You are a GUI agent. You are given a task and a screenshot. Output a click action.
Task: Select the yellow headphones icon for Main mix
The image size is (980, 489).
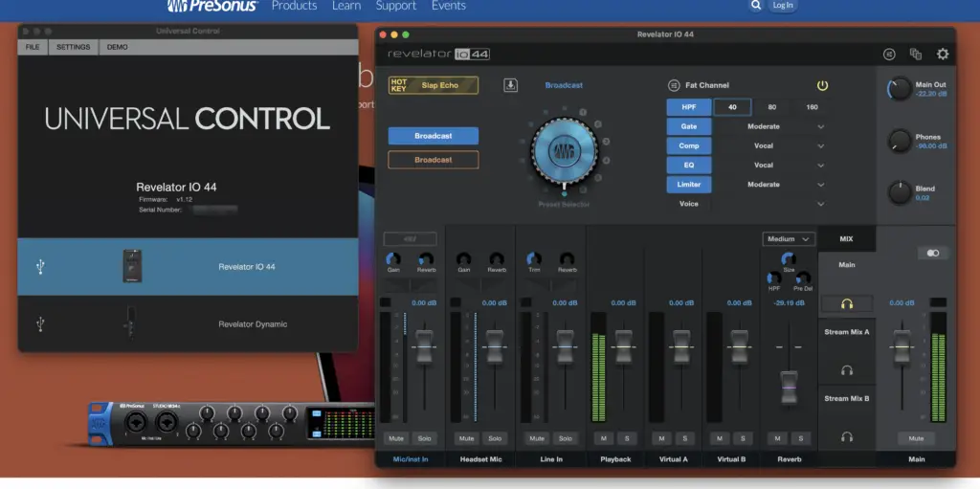click(847, 304)
